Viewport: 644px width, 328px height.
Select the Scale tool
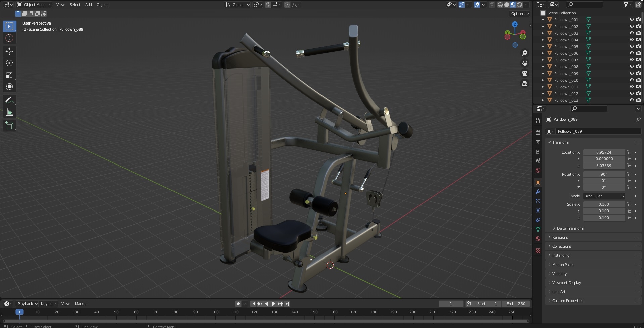[9, 75]
